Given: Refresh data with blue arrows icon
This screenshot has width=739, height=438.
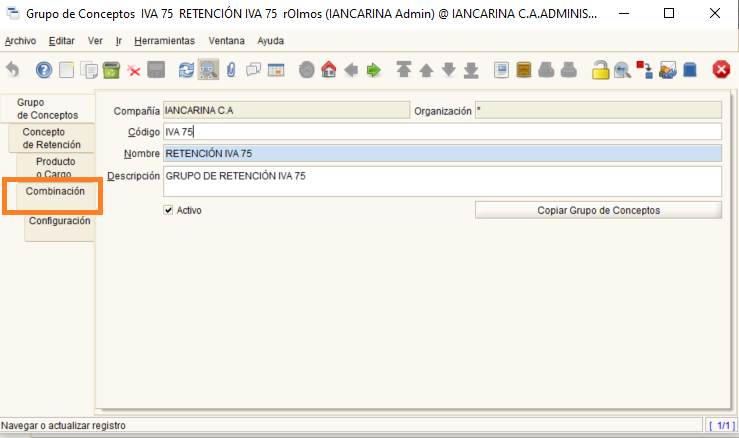Looking at the screenshot, I should tap(186, 70).
